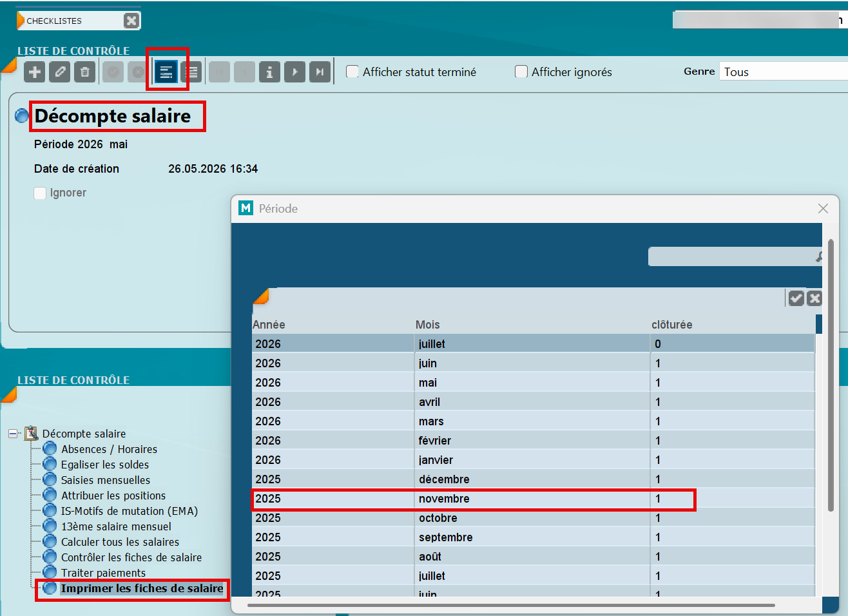Screen dimensions: 848x616
Task: Click the greyed validate checkmark toolbar icon
Action: 113,72
